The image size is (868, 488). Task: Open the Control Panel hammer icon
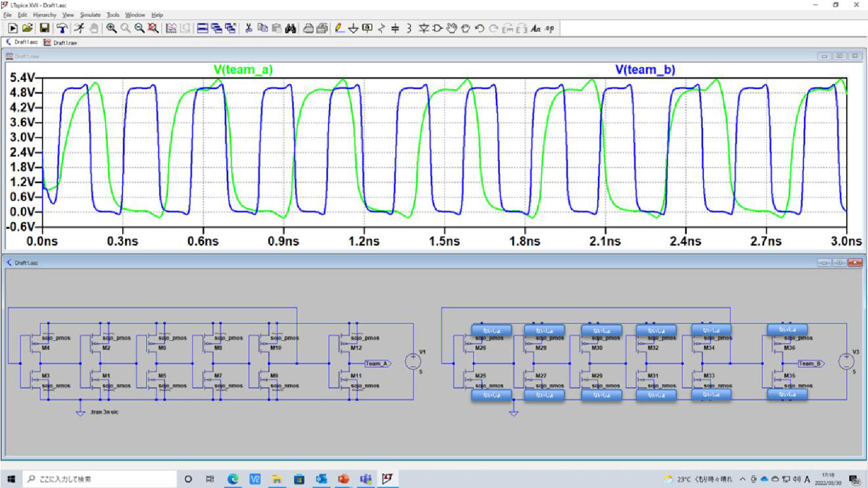coord(62,28)
